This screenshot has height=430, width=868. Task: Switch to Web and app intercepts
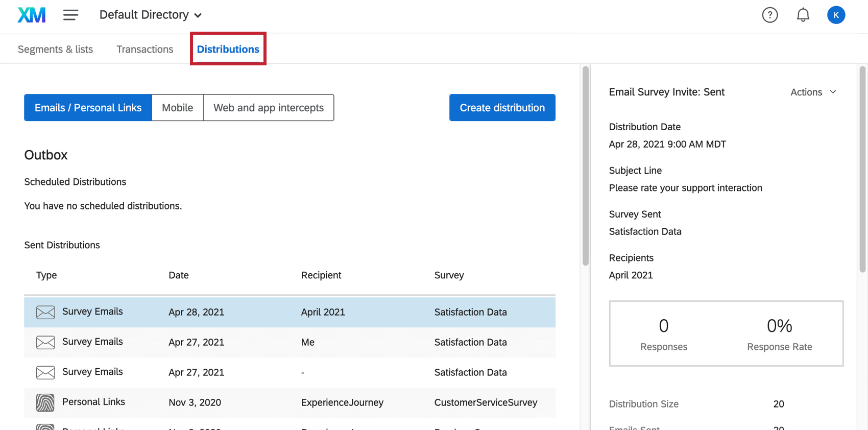[x=269, y=108]
